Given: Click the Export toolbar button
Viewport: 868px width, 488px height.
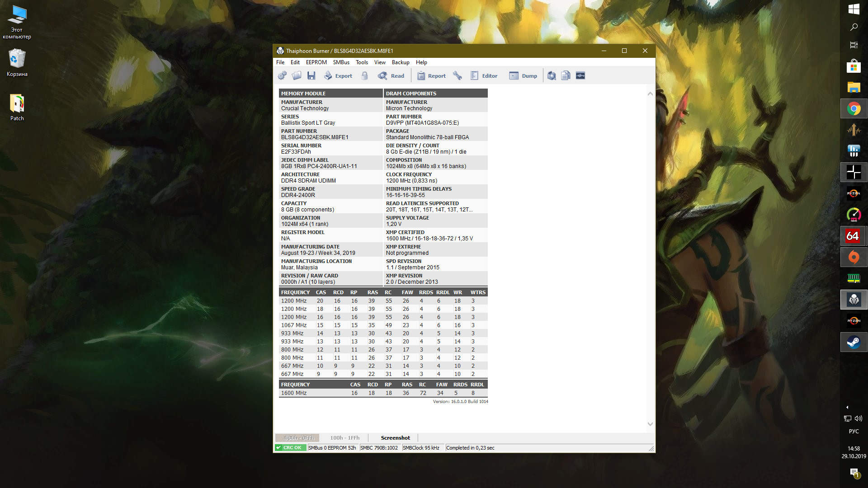Looking at the screenshot, I should (x=338, y=76).
